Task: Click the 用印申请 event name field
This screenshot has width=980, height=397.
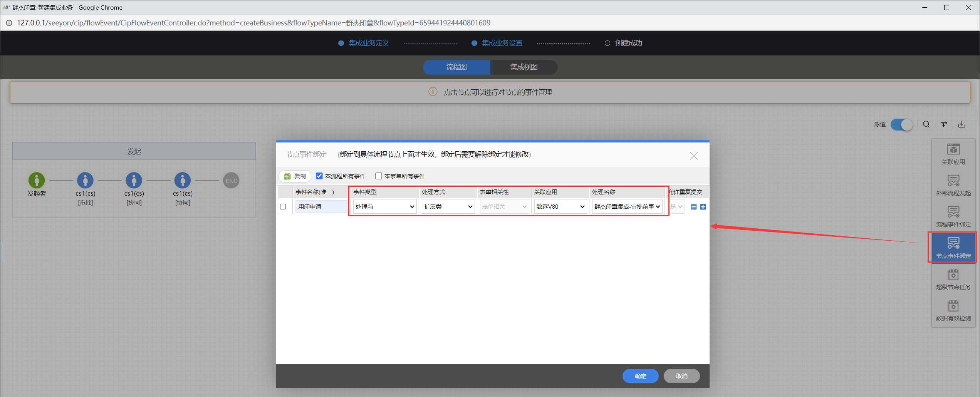Action: pyautogui.click(x=321, y=207)
